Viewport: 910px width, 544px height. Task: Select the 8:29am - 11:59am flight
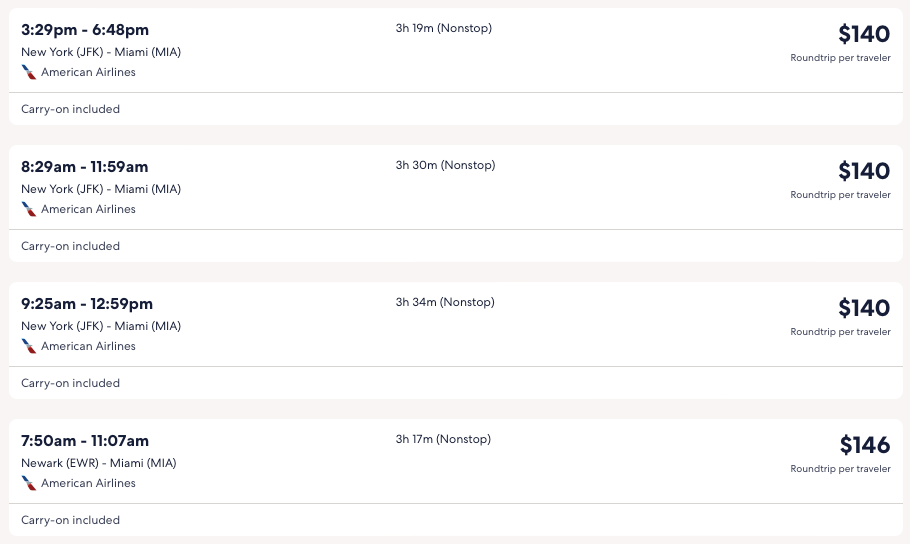point(85,167)
